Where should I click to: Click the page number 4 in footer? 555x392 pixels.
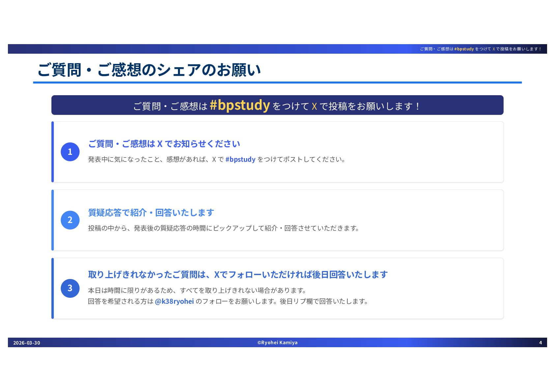click(540, 343)
